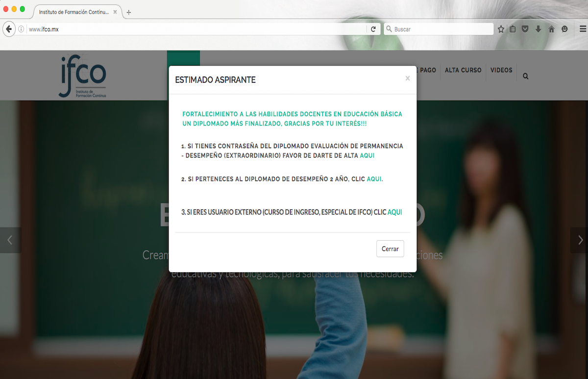The width and height of the screenshot is (588, 379).
Task: Go to next slide with right arrow
Action: pyautogui.click(x=580, y=240)
